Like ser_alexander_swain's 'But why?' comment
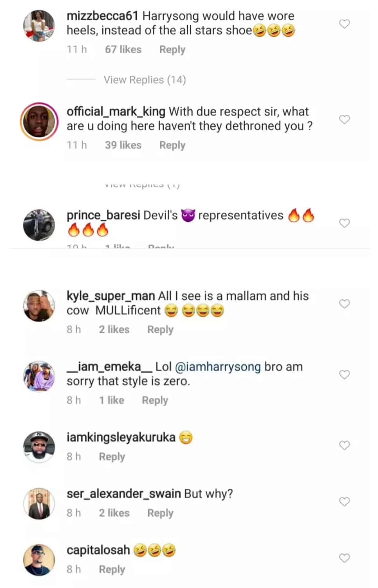Image resolution: width=378 pixels, height=588 pixels. (x=345, y=501)
